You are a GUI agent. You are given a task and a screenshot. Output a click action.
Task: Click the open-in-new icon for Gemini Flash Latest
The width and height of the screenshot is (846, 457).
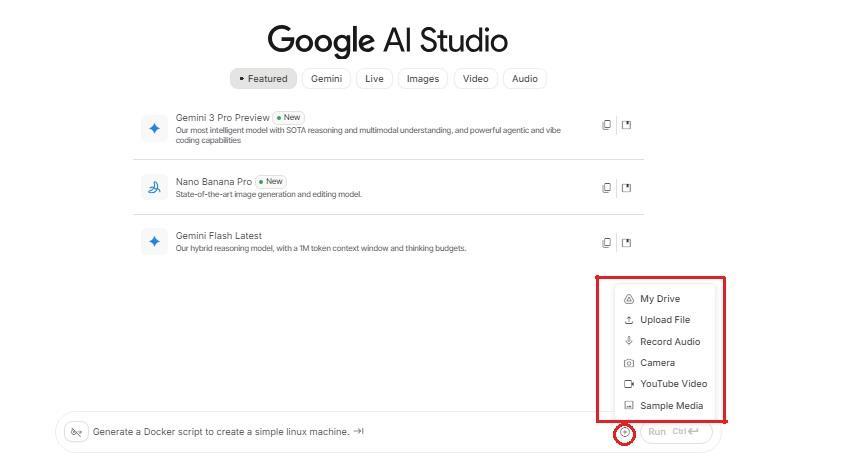[627, 242]
